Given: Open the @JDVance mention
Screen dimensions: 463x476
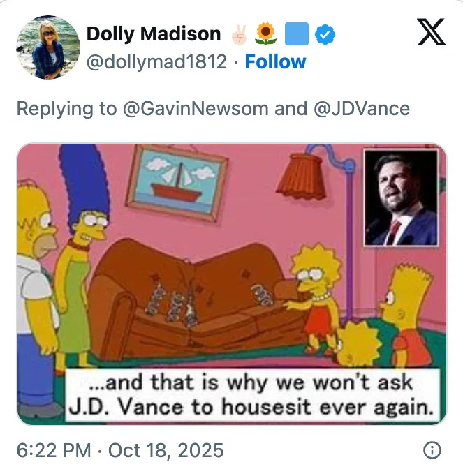Looking at the screenshot, I should click(x=362, y=109).
